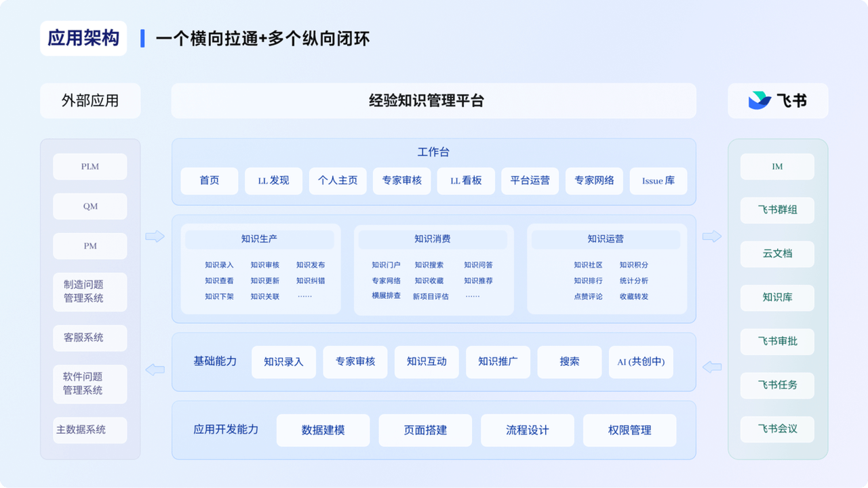Select the 飞书群组 box
This screenshot has height=488, width=868.
[777, 210]
